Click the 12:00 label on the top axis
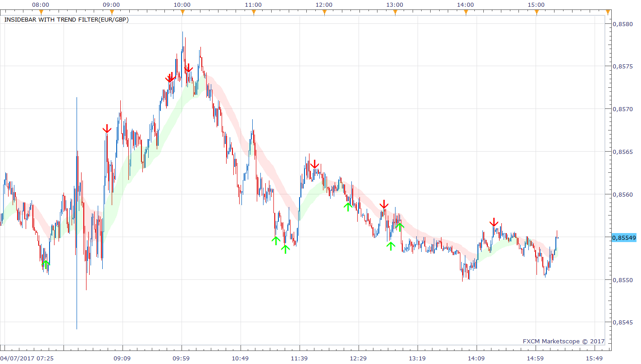The width and height of the screenshot is (641, 364). click(324, 5)
